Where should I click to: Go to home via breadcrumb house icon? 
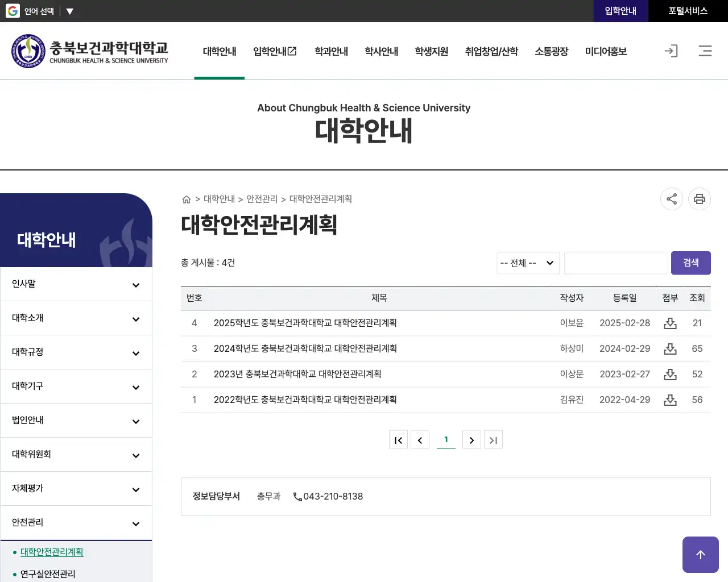coord(186,199)
